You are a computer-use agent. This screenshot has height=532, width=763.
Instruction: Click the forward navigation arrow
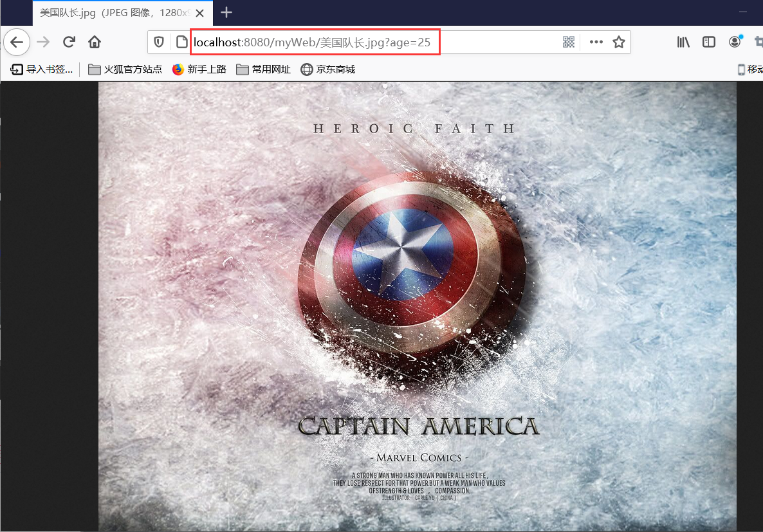click(43, 42)
